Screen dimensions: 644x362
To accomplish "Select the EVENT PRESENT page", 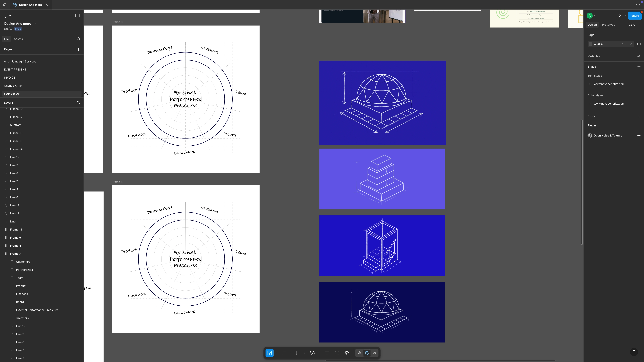I will click(15, 70).
